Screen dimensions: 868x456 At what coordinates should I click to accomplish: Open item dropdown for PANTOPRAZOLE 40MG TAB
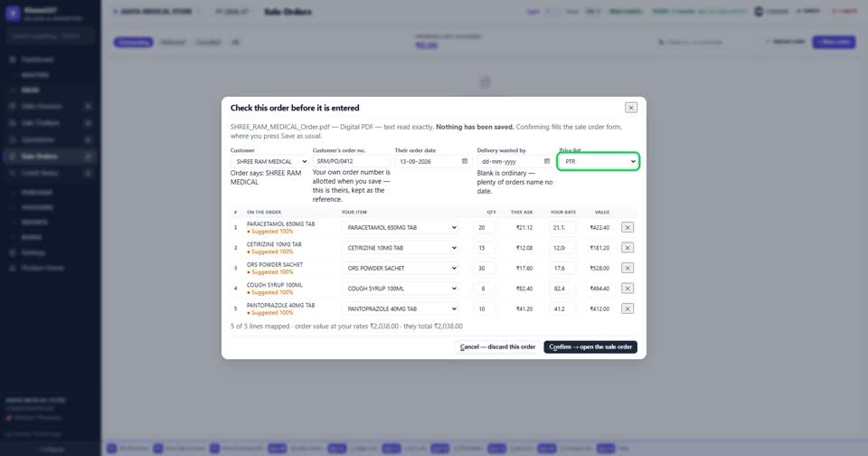pos(401,309)
